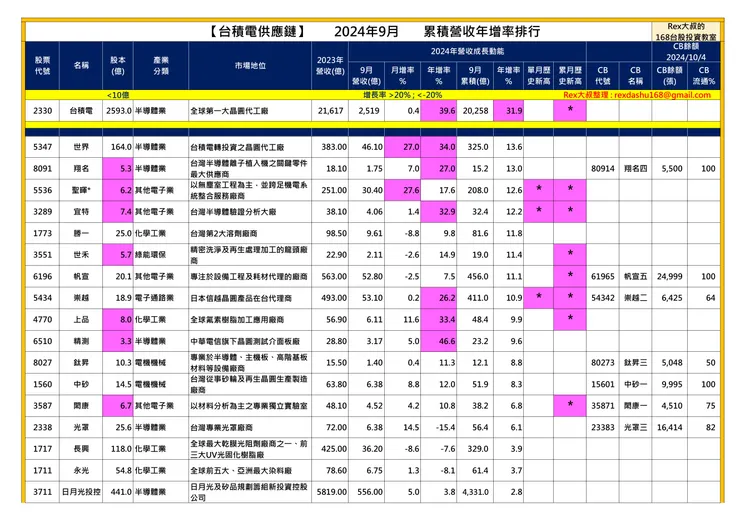Viewport: 740px width, 523px height.
Task: Click the highlighted yearly growth 46.6
Action: (x=439, y=341)
